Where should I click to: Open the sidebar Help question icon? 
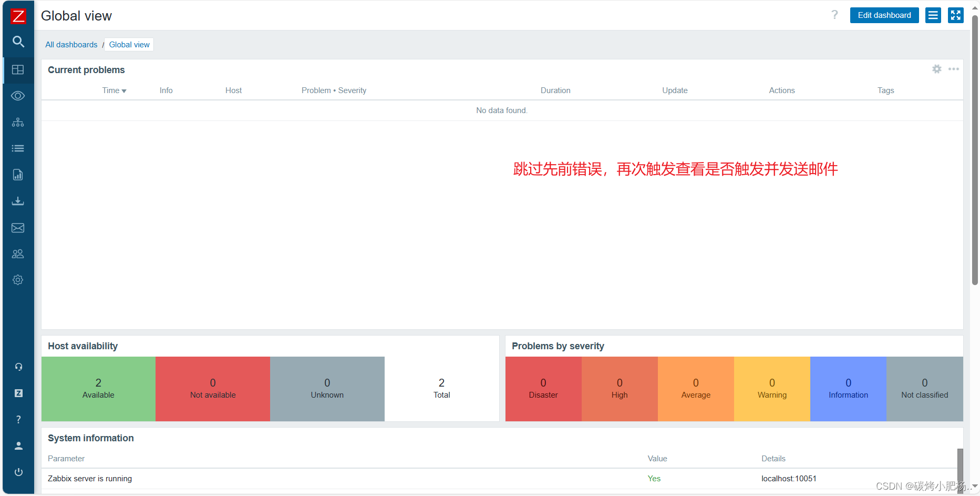pos(18,419)
